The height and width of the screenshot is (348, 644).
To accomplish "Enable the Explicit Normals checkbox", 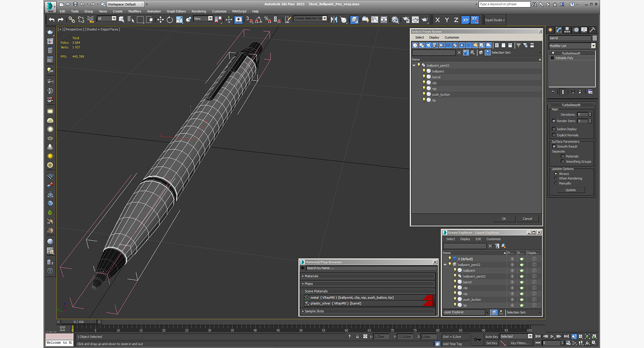I will (553, 135).
